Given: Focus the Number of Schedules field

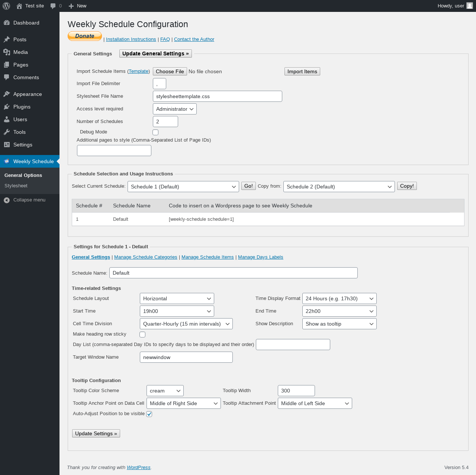Looking at the screenshot, I should [165, 122].
